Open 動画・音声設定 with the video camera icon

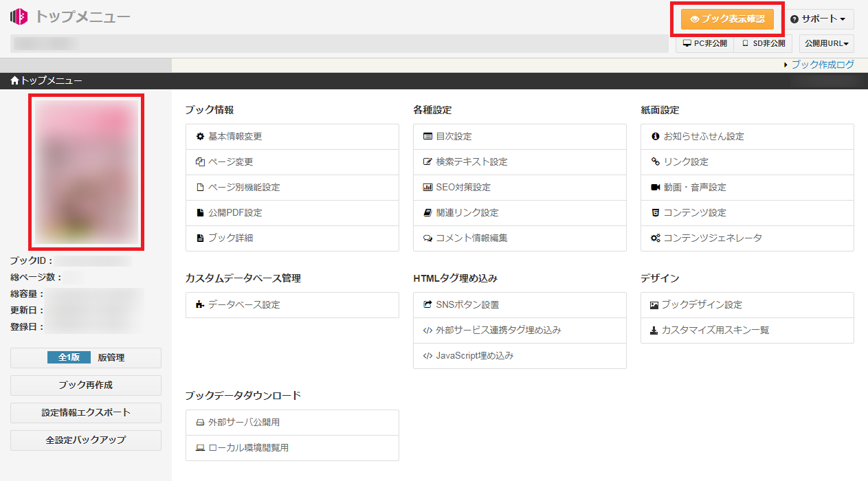click(x=655, y=187)
